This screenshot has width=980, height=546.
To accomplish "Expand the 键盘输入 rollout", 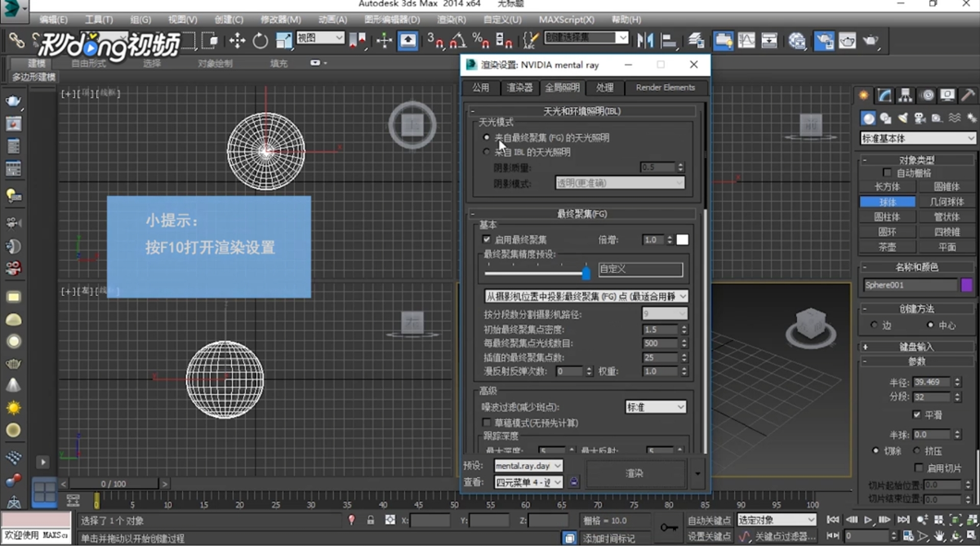I will (918, 347).
